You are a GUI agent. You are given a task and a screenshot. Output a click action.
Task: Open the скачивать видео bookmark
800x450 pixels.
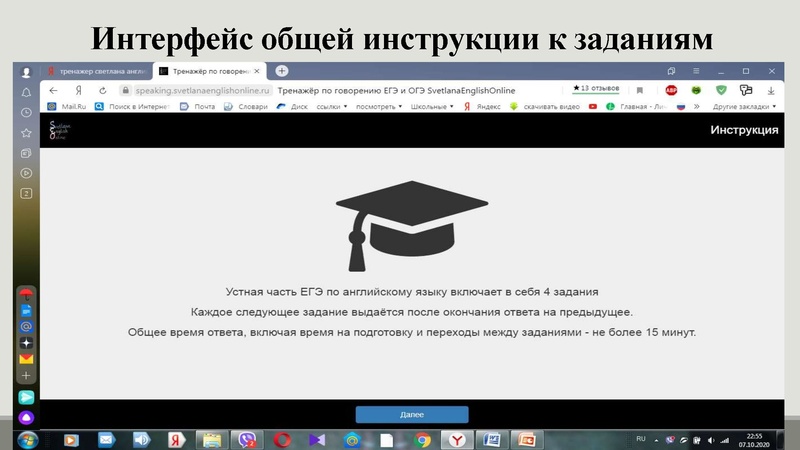[545, 107]
